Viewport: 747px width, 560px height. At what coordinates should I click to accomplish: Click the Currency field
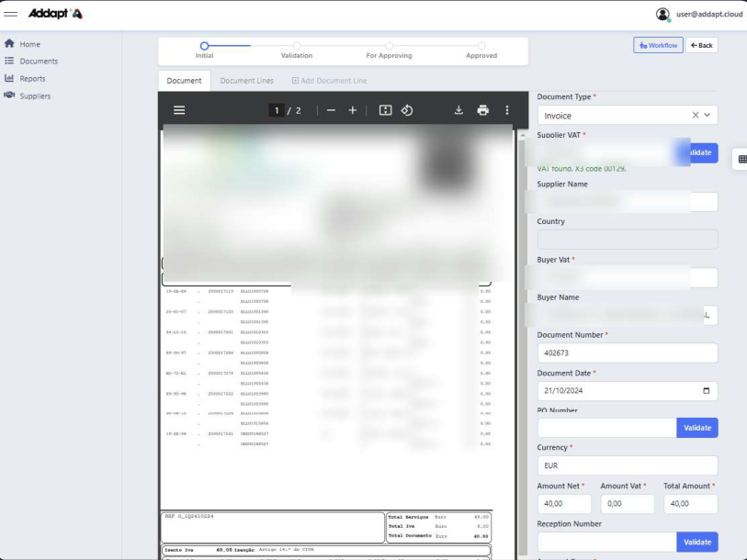(x=628, y=465)
